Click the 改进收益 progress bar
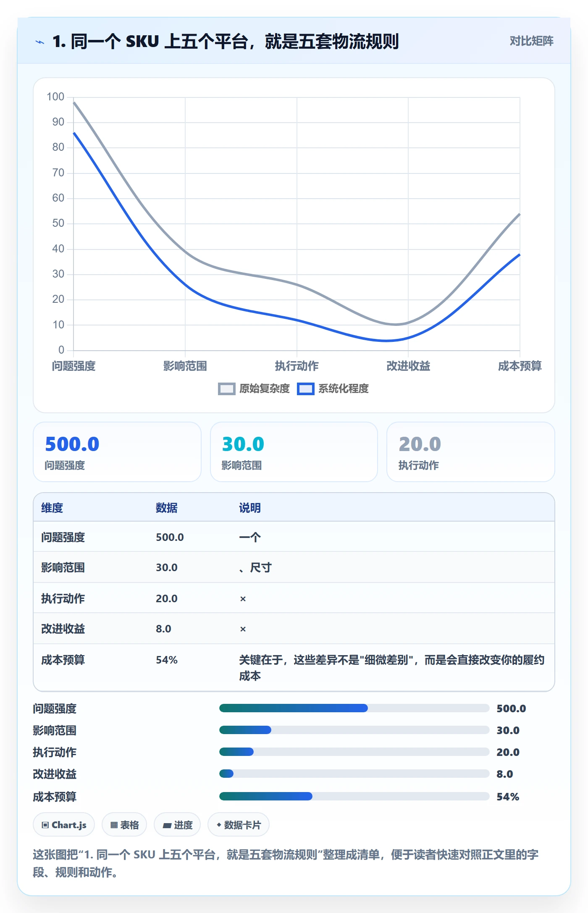 point(354,774)
